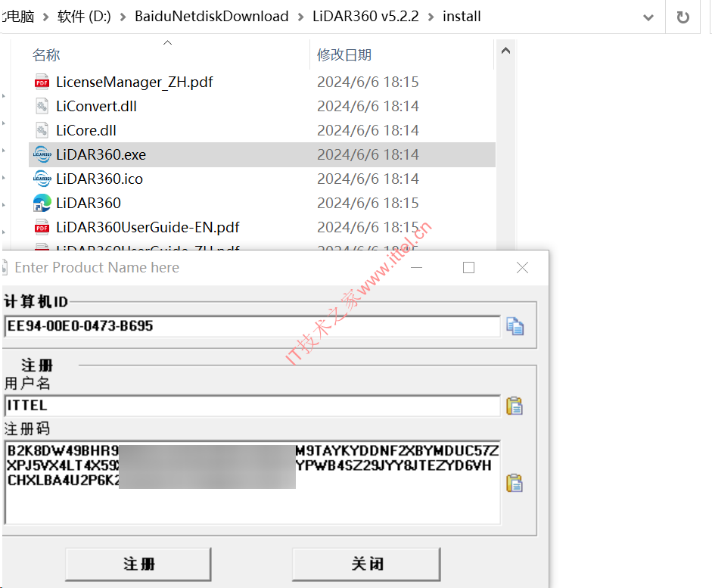The height and width of the screenshot is (588, 712).
Task: Expand the chevron after BaiduNetdiskDownload in the path
Action: click(x=300, y=17)
